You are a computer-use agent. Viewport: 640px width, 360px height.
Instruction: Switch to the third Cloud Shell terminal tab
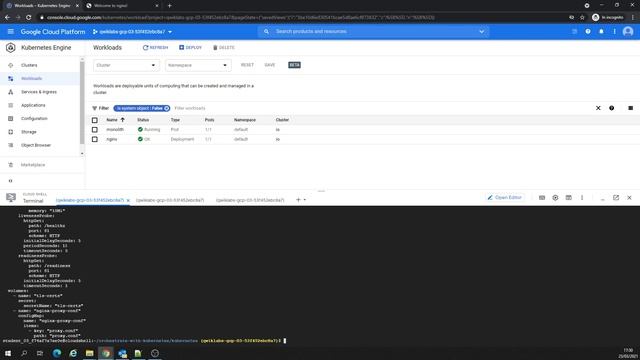[250, 200]
